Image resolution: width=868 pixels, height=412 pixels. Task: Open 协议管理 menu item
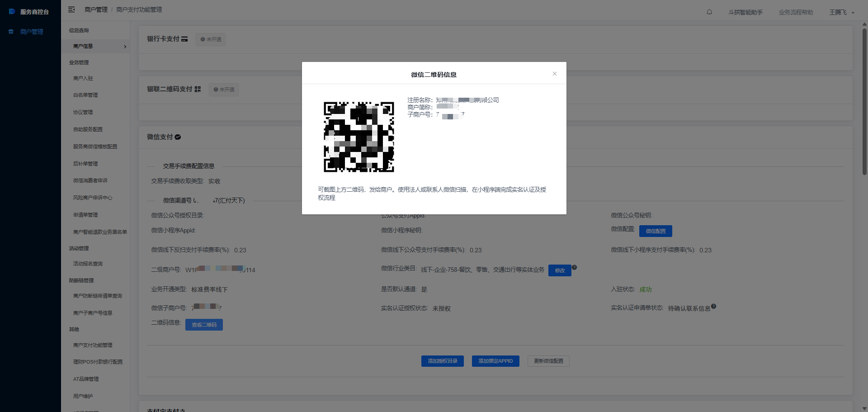(x=83, y=112)
